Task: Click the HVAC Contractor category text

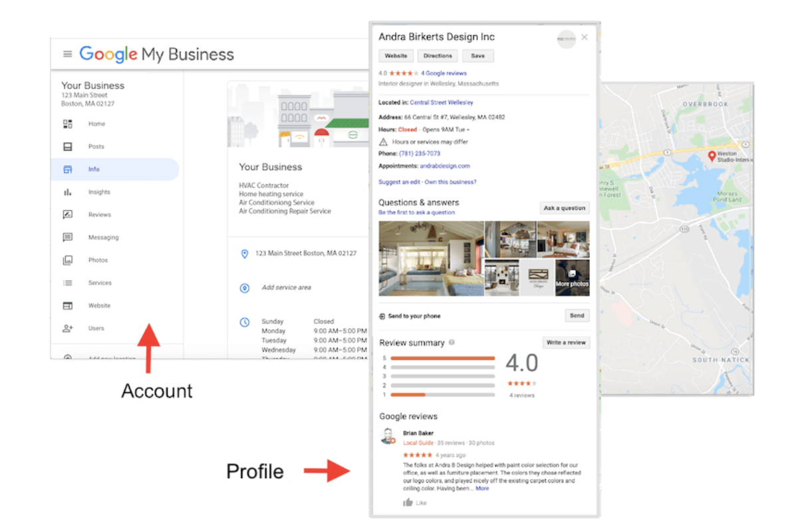Action: (x=264, y=186)
